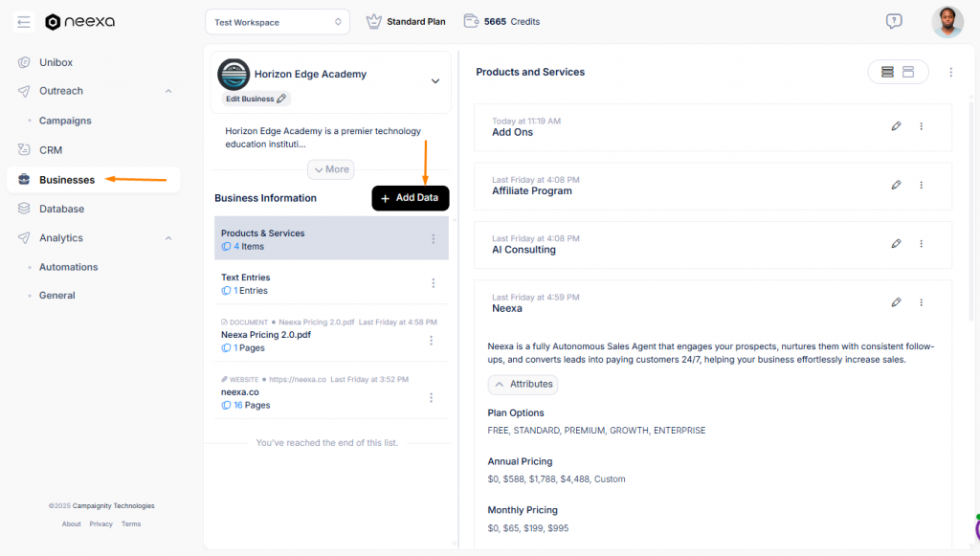Expand business description with More

click(331, 169)
